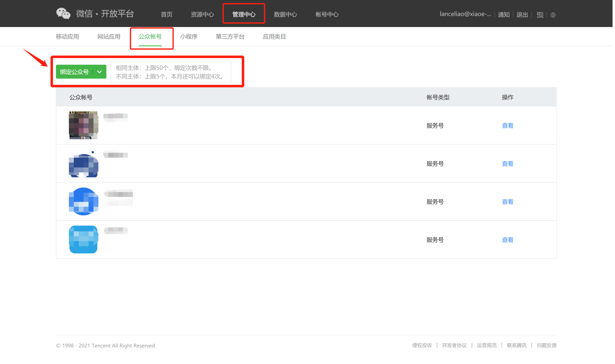Screen dimensions: 615x364
Task: Click the fourth account's light blue square avatar
Action: pyautogui.click(x=84, y=241)
